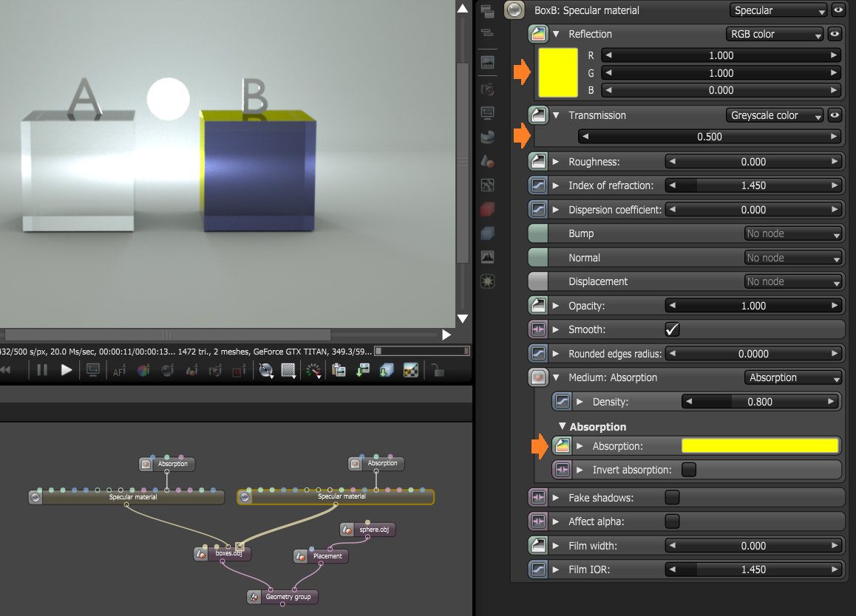Image resolution: width=856 pixels, height=616 pixels.
Task: Toggle Invert absorption on
Action: click(x=687, y=469)
